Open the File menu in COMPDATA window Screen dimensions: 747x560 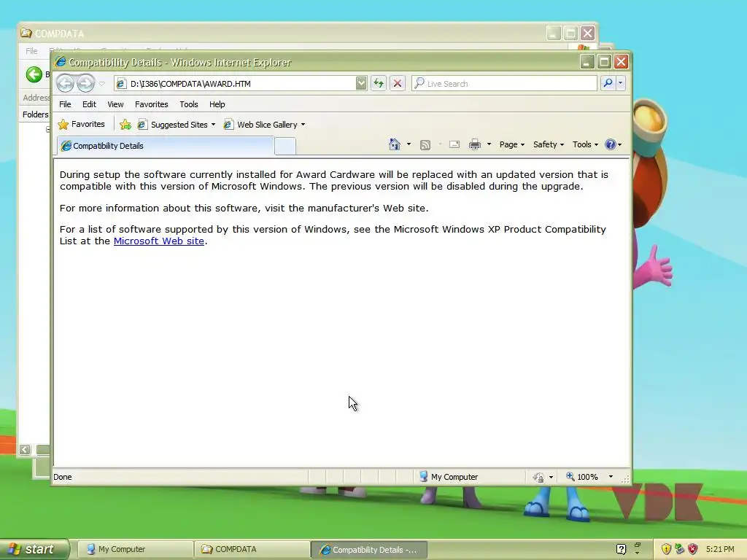coord(31,51)
